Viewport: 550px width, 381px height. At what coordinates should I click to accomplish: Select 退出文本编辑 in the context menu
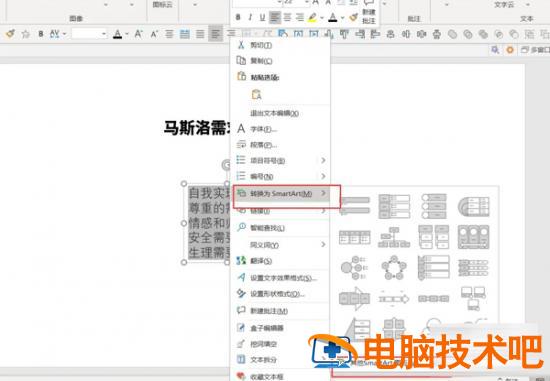point(274,113)
